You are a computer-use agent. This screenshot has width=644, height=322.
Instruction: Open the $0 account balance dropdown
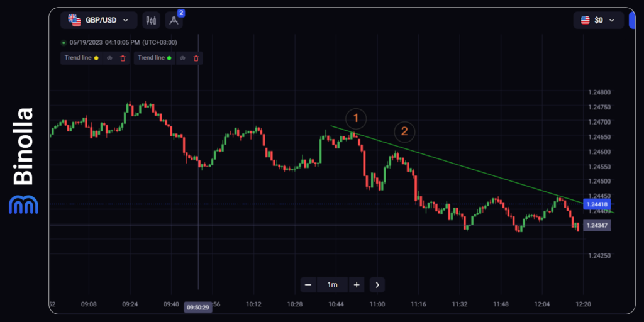(599, 20)
